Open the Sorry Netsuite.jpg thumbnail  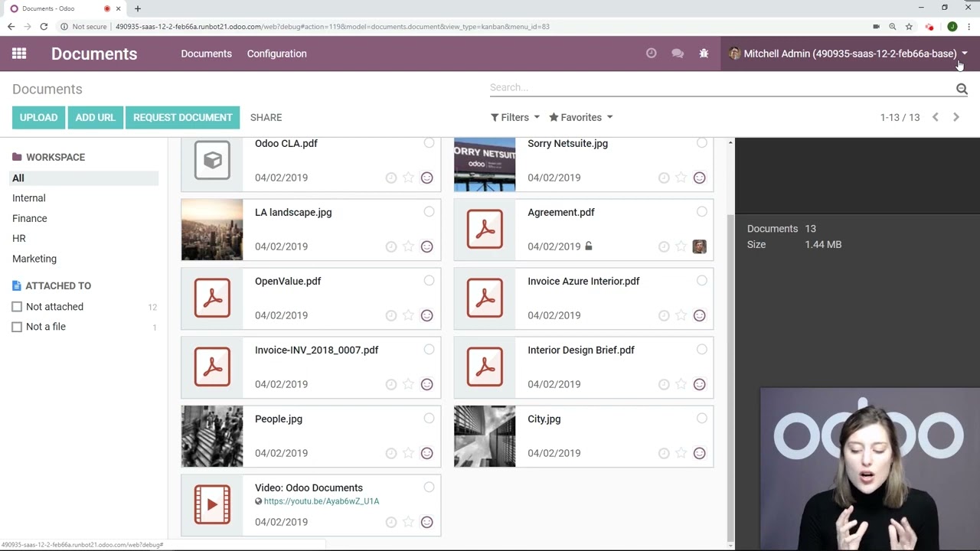(x=485, y=165)
